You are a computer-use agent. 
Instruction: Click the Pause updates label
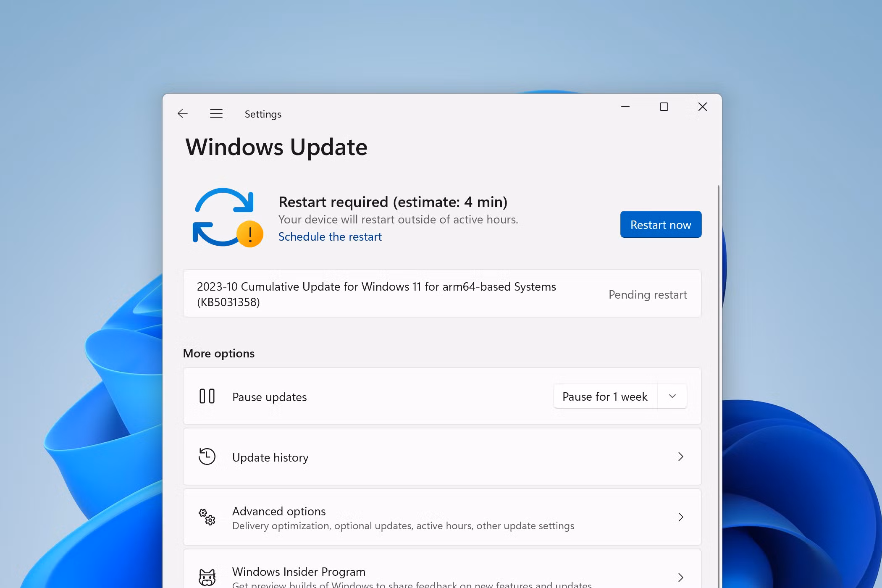point(270,397)
